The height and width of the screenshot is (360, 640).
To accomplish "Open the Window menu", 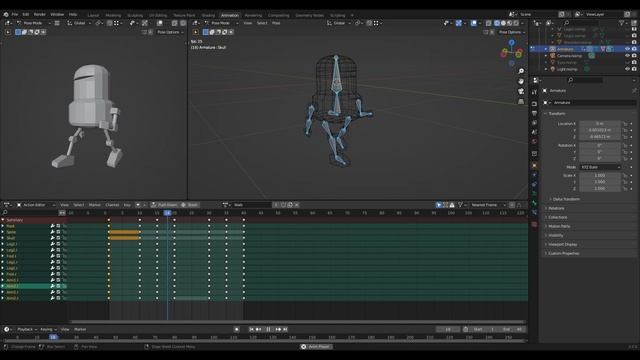I will [x=57, y=14].
